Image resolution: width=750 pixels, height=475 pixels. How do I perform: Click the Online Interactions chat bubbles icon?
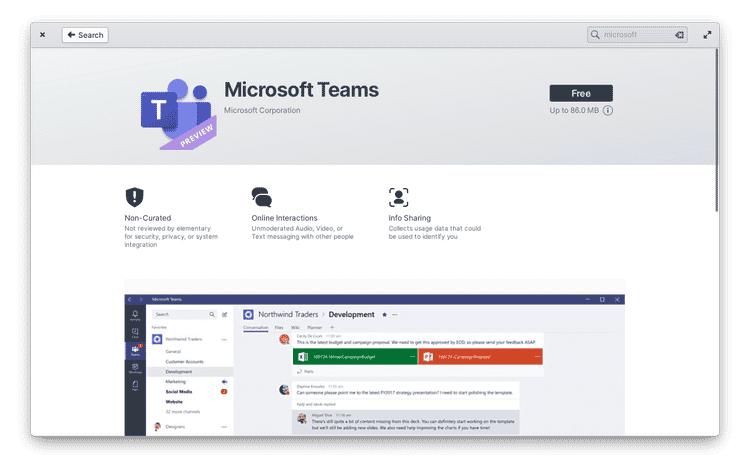pos(262,197)
